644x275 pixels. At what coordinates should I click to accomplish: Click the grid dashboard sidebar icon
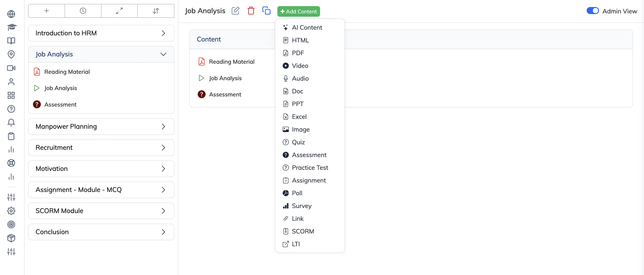(11, 95)
